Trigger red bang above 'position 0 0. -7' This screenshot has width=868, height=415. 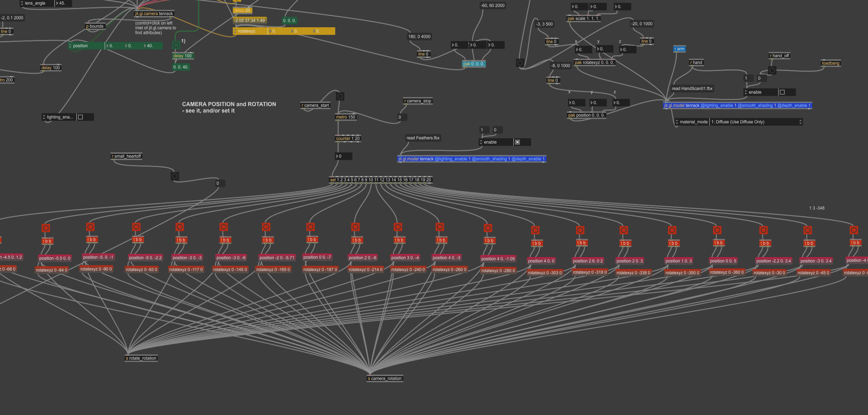[x=310, y=227]
